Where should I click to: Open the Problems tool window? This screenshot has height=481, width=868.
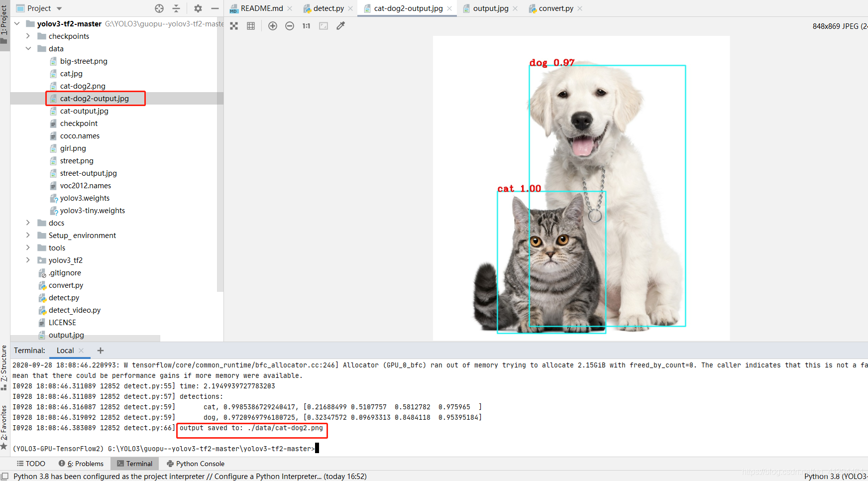click(81, 464)
